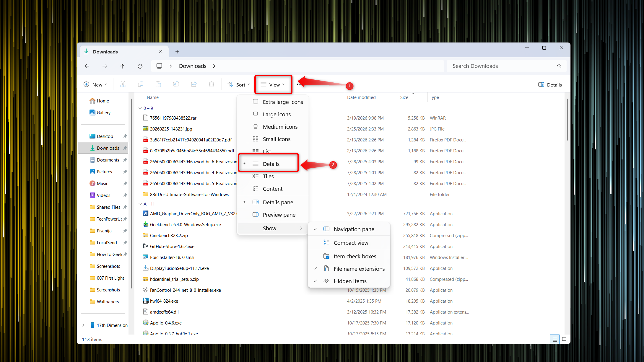
Task: Toggle the Details pane option
Action: pyautogui.click(x=273, y=202)
